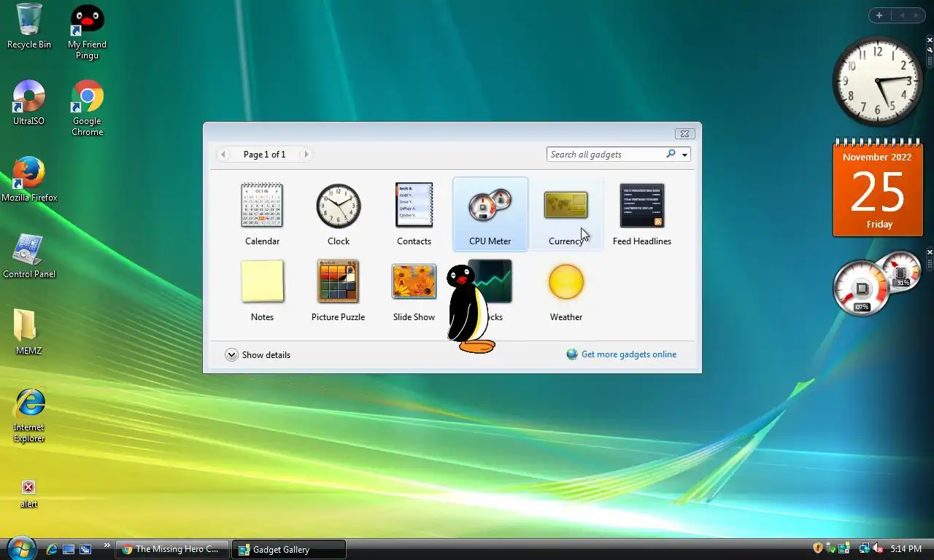Select Internet Explorer desktop shortcut
Viewport: 934px width, 560px height.
(29, 416)
